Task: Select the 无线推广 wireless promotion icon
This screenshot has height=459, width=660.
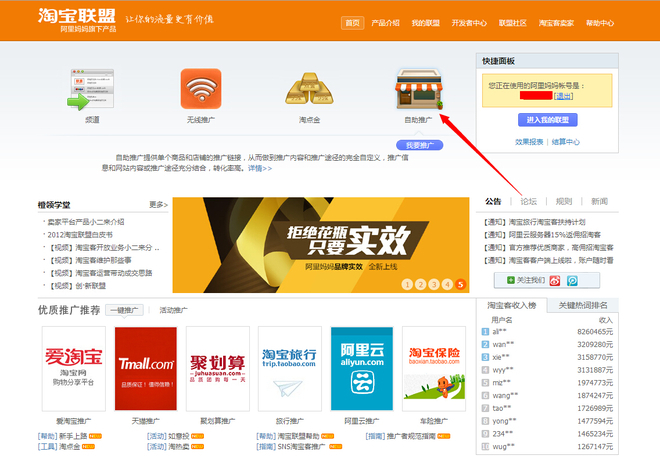Action: point(201,89)
